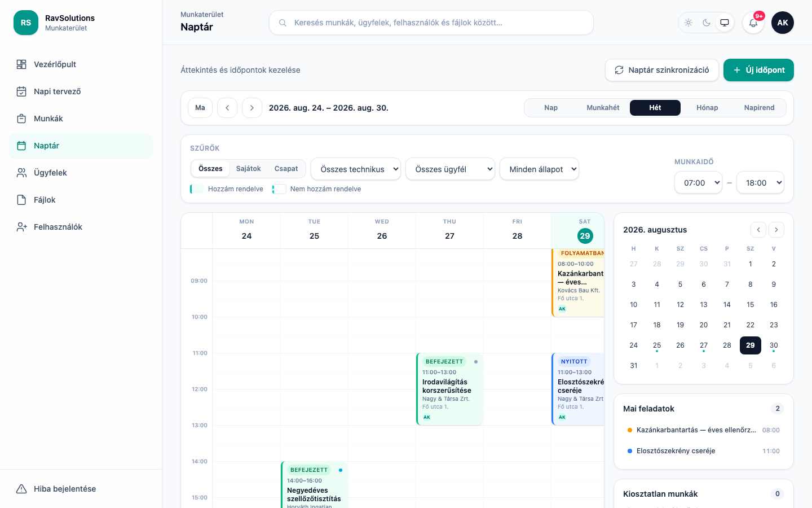Click the RavSolutions workspace logo
Image resolution: width=812 pixels, height=508 pixels.
coord(26,23)
